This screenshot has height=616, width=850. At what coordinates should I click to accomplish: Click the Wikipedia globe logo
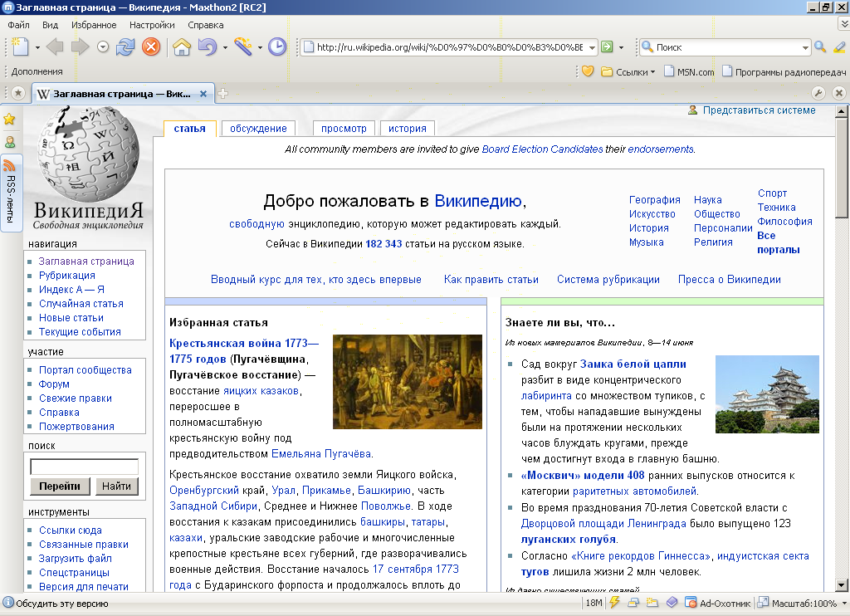pyautogui.click(x=88, y=154)
